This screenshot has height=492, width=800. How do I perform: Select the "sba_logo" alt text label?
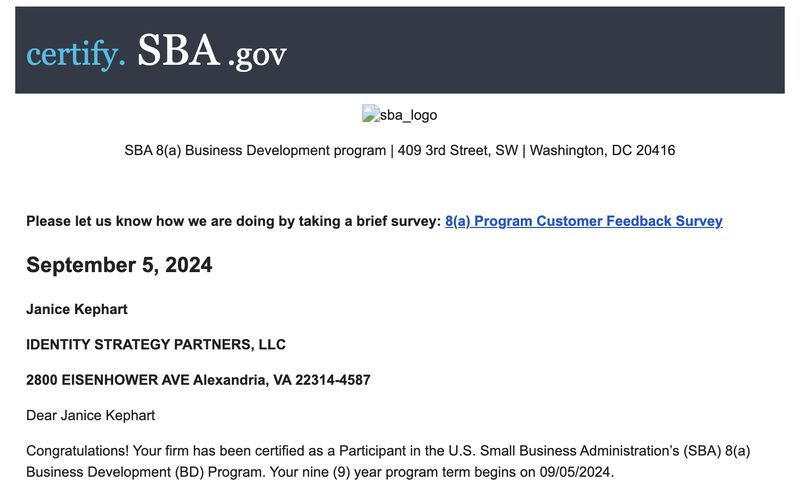coord(408,115)
